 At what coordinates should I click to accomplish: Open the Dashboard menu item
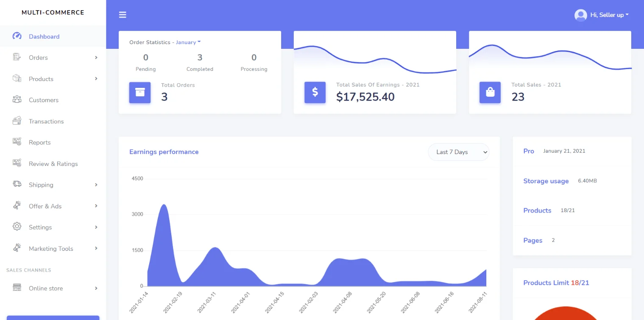53,36
